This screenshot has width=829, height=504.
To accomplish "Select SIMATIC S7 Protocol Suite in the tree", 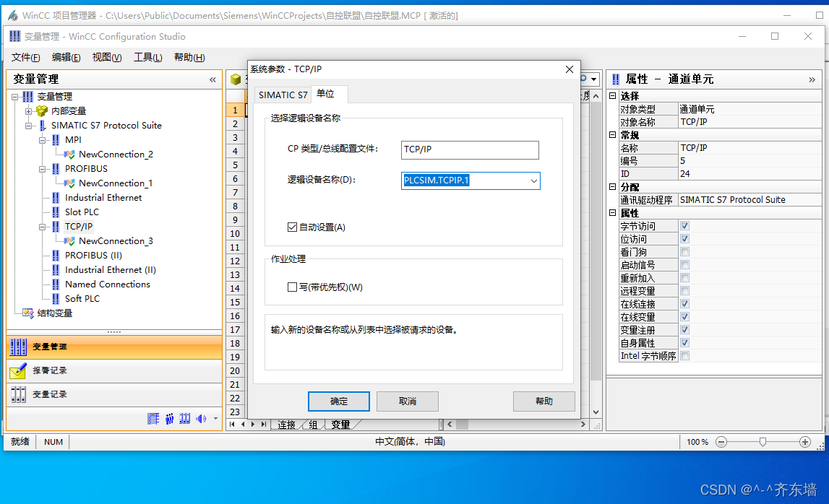I will tap(106, 125).
